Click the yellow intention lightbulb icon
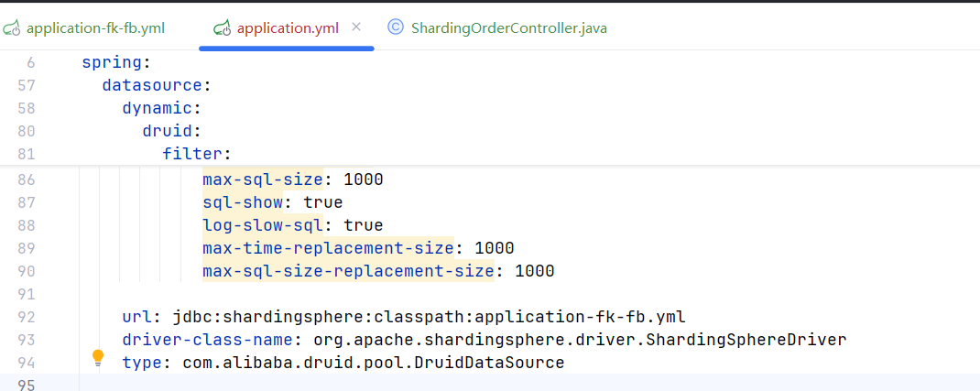This screenshot has height=391, width=980. click(x=97, y=358)
